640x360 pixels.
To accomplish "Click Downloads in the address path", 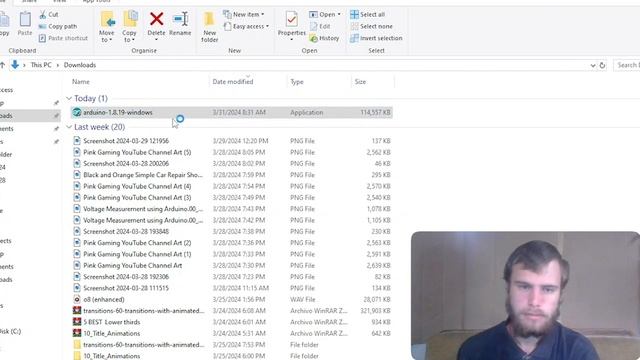I will click(x=80, y=65).
